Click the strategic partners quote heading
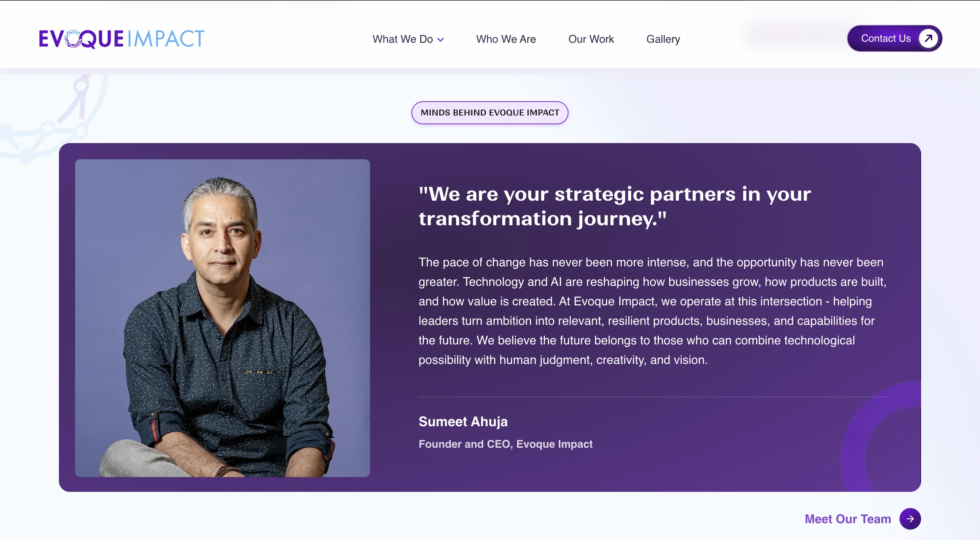The width and height of the screenshot is (980, 540). click(615, 206)
